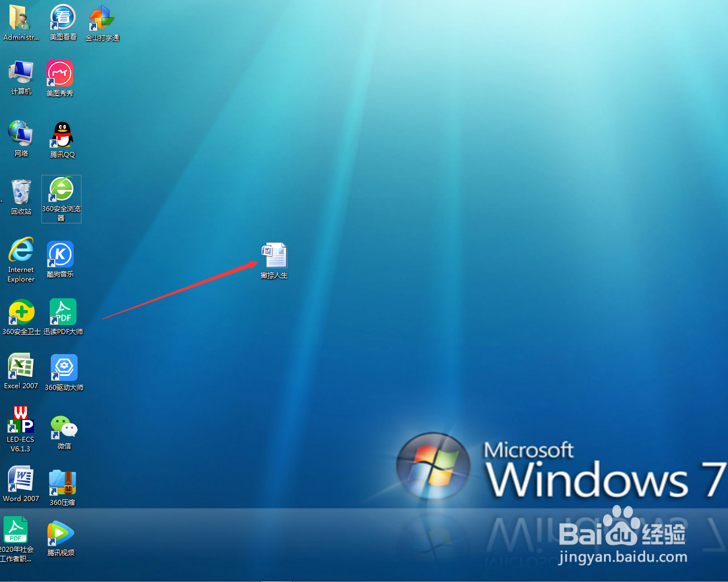The height and width of the screenshot is (582, 728).
Task: Click the Internet Explorer label text
Action: point(21,274)
